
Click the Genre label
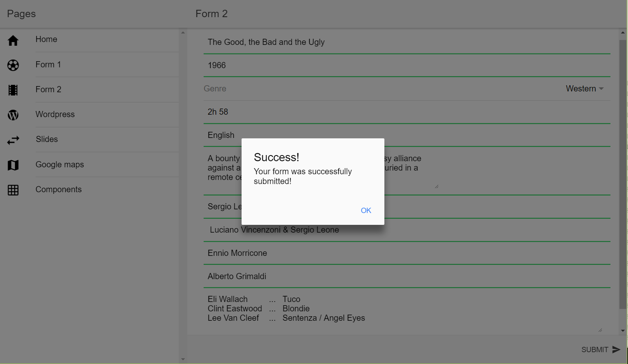click(215, 89)
